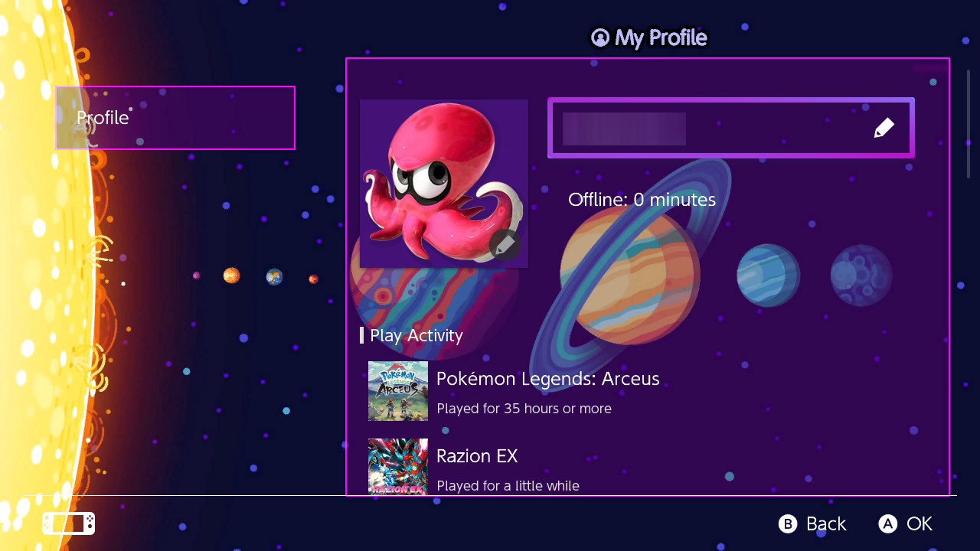Image resolution: width=980 pixels, height=551 pixels.
Task: Click the My Profile user icon
Action: [600, 37]
